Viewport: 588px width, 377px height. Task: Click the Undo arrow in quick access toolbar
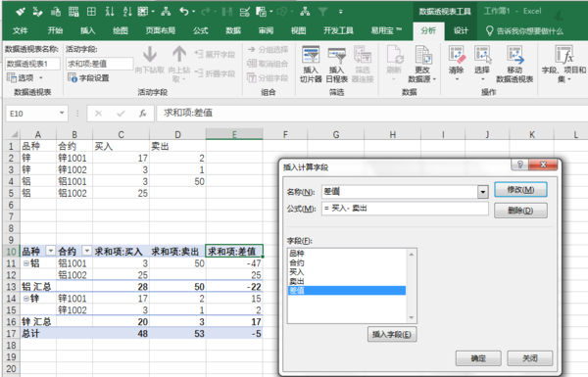(x=184, y=12)
